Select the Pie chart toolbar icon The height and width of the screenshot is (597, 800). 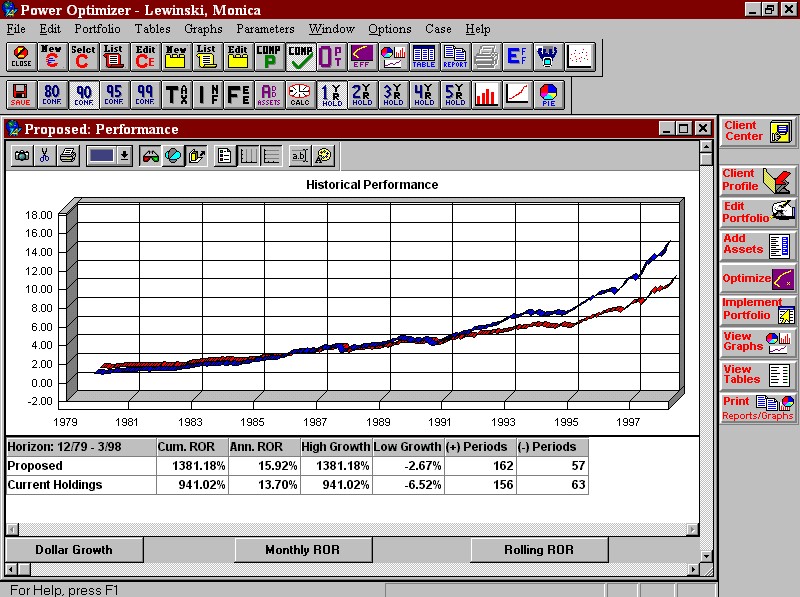549,95
